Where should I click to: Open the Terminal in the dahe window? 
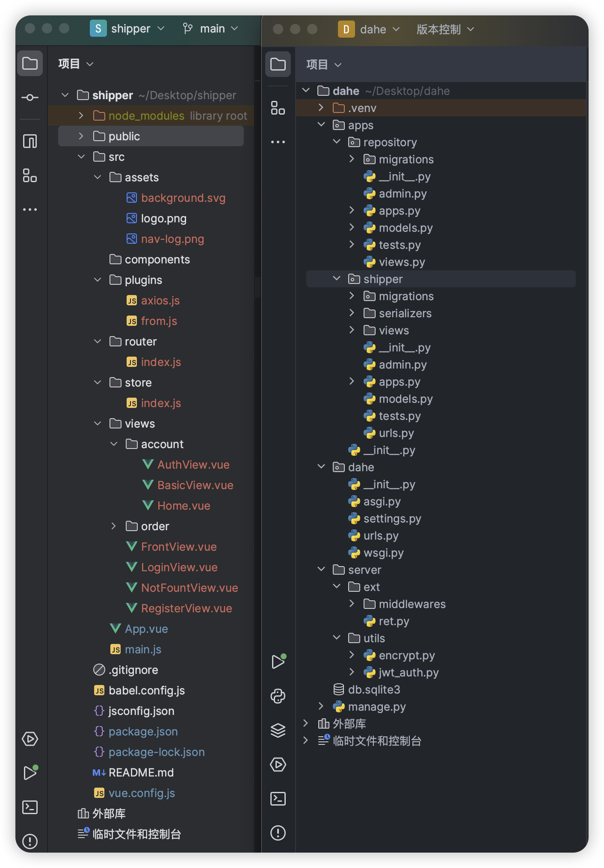tap(278, 799)
